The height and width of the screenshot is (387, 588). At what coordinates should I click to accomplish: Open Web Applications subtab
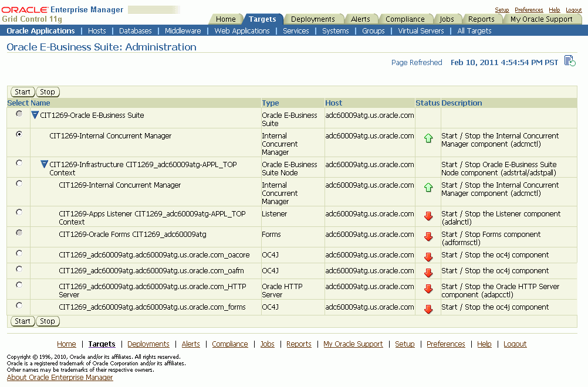tap(242, 30)
